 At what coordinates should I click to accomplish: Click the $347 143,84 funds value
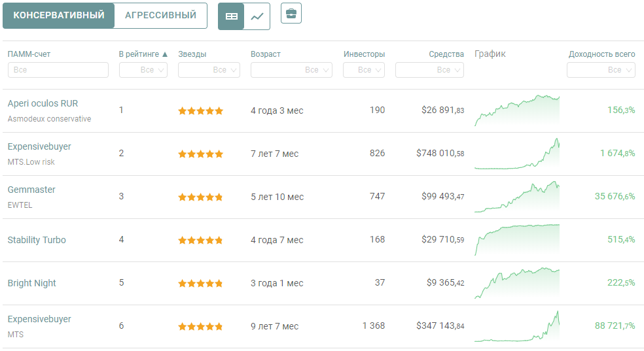coord(440,326)
